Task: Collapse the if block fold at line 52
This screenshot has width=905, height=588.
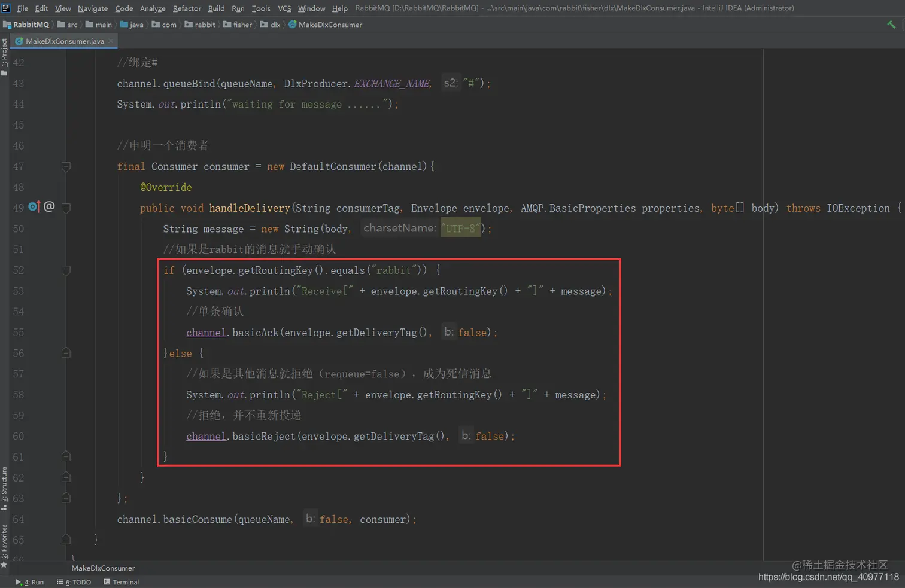Action: (x=66, y=270)
